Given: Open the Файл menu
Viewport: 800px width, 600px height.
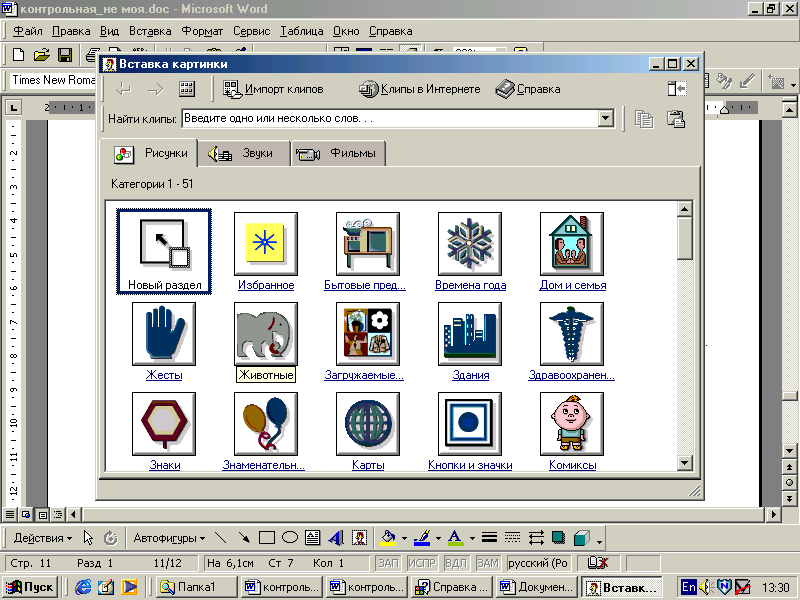Looking at the screenshot, I should [x=28, y=31].
